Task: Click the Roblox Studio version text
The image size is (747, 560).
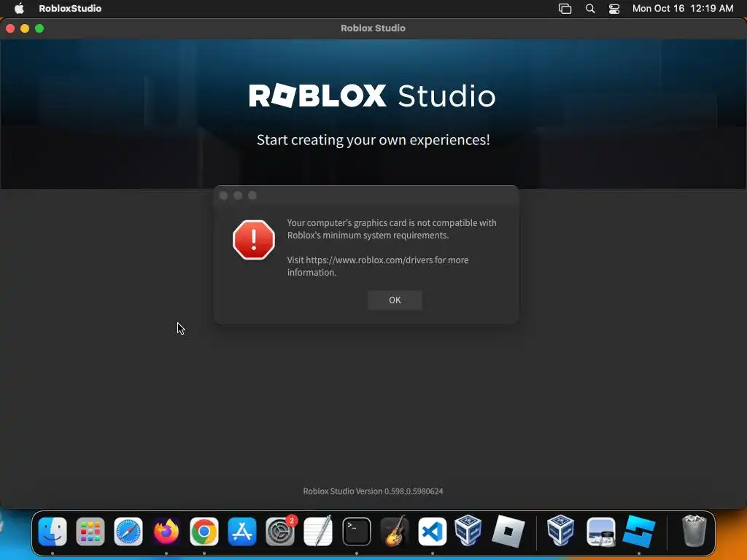Action: 373,491
